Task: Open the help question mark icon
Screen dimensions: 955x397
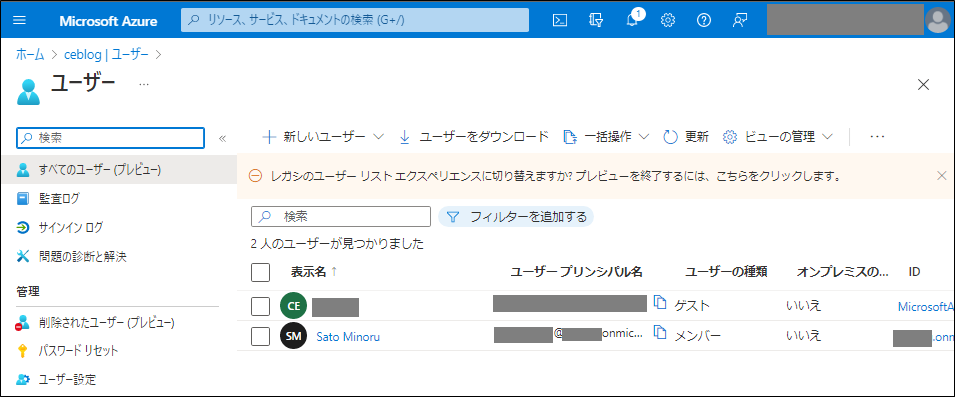Action: (x=704, y=20)
